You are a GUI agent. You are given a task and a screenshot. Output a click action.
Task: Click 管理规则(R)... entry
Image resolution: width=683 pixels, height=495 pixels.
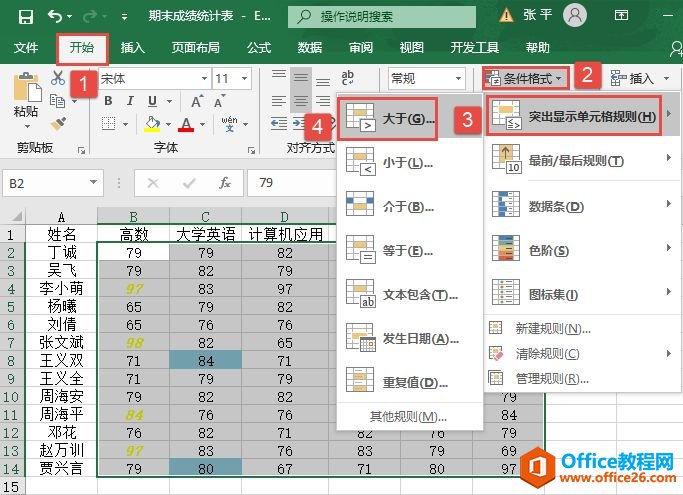(582, 379)
